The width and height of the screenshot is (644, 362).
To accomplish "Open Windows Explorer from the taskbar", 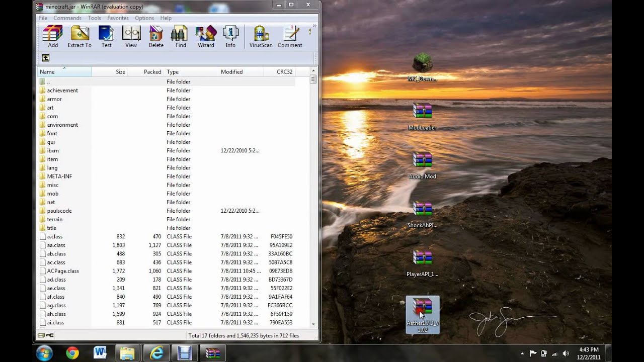I will (128, 353).
